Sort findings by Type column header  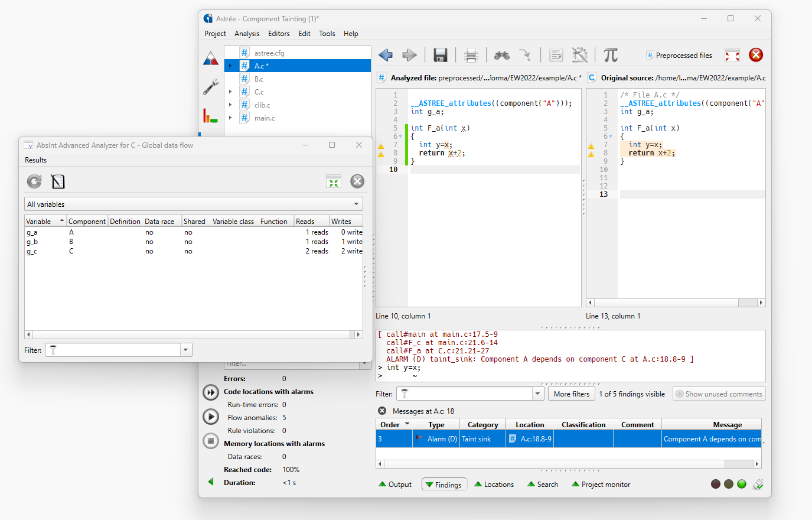click(x=436, y=424)
